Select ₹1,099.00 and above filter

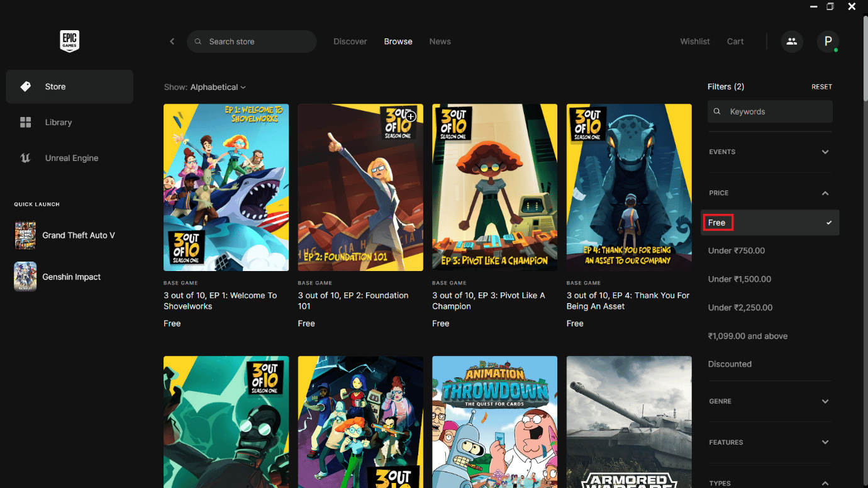[x=748, y=336]
